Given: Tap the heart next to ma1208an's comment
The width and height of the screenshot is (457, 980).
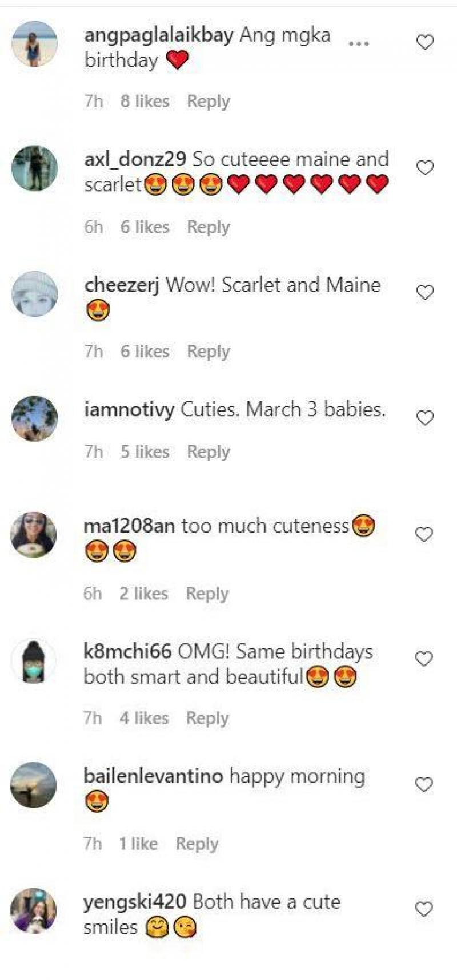Looking at the screenshot, I should (x=424, y=535).
